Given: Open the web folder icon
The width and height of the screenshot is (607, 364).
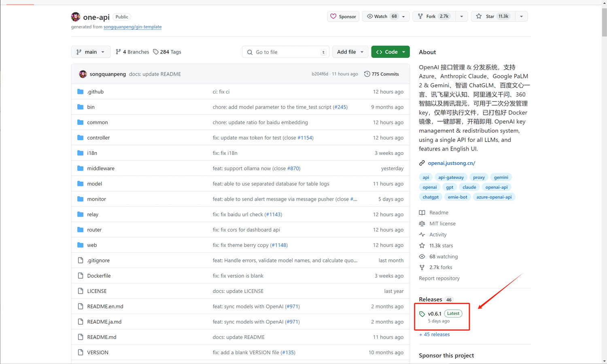Looking at the screenshot, I should point(80,245).
